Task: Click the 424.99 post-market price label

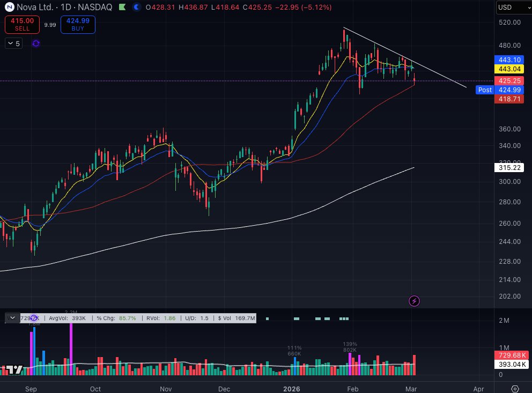Action: pos(509,90)
